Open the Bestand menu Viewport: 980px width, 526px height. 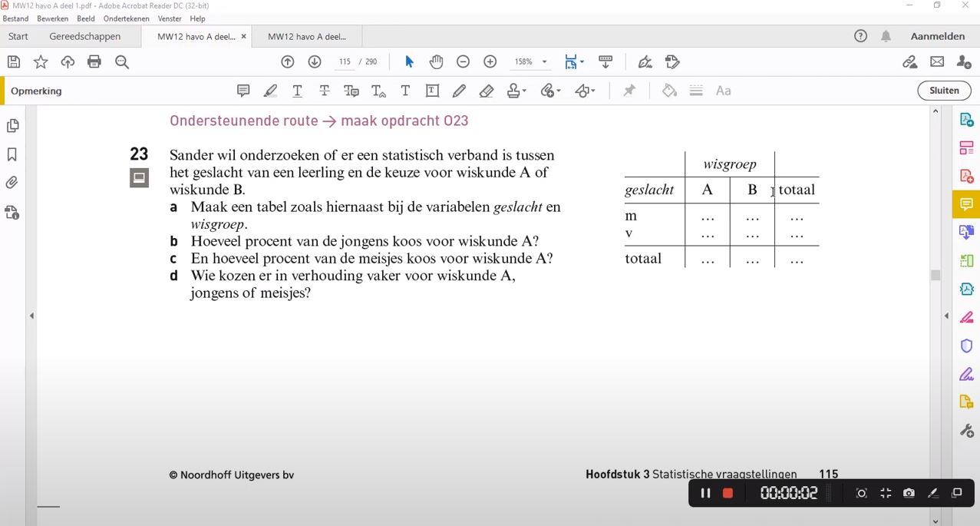[x=16, y=18]
